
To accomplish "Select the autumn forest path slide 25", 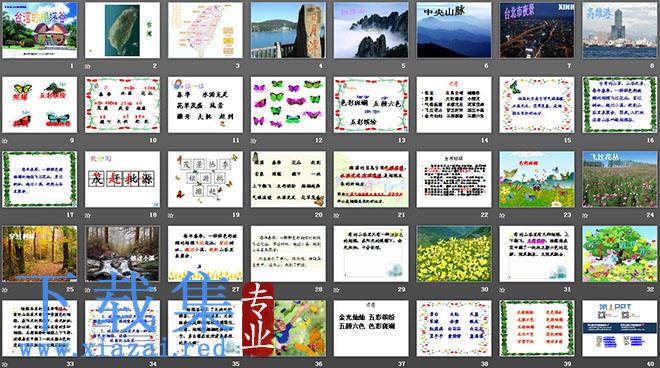I will [40, 254].
